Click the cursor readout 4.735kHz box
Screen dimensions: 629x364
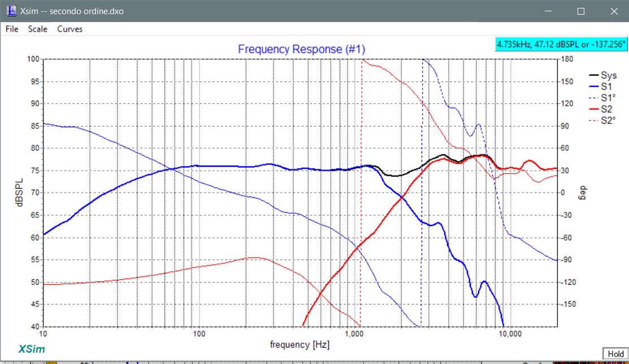point(561,44)
